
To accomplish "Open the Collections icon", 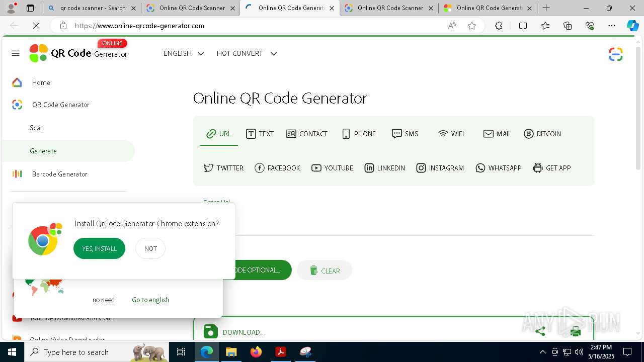I will pyautogui.click(x=568, y=26).
